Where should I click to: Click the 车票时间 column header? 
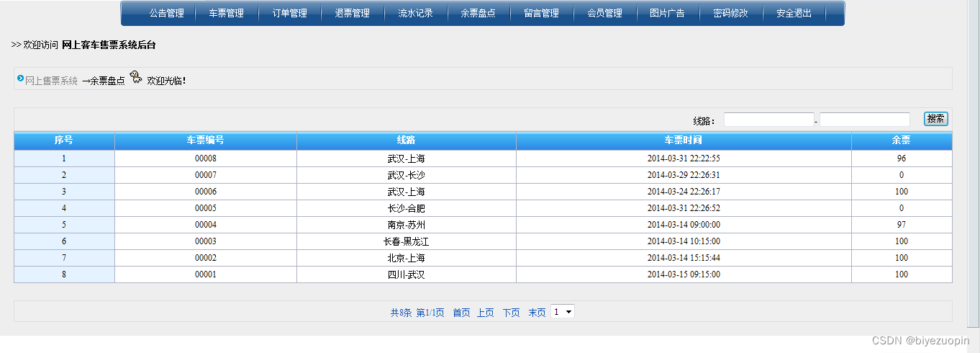coord(684,140)
